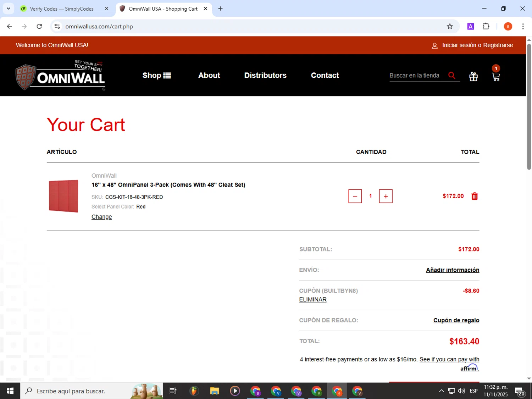Go back to previous page

coord(10,26)
